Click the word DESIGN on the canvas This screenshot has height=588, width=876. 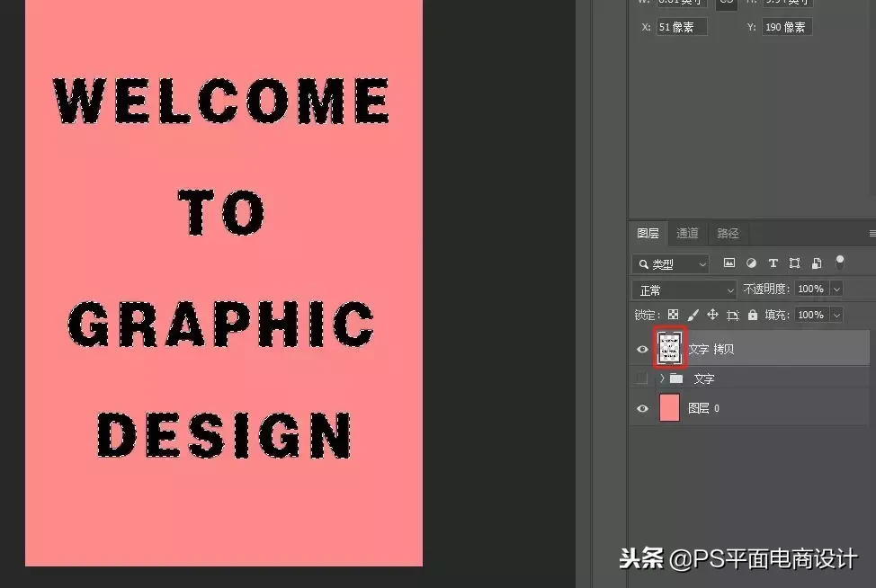click(224, 435)
